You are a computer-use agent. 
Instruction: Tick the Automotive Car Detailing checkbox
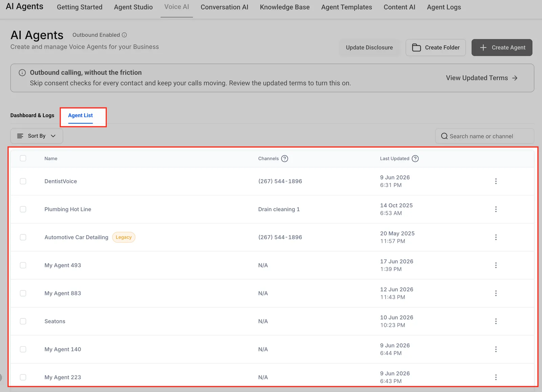(23, 237)
